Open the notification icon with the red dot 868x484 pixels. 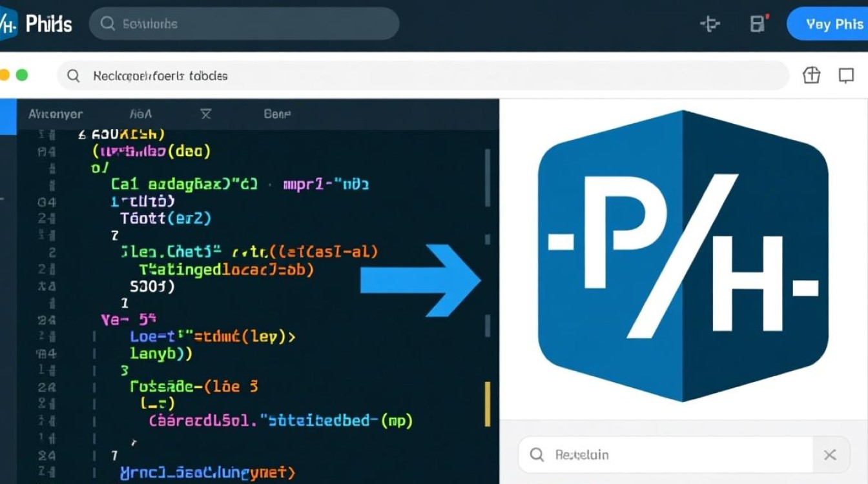(759, 24)
